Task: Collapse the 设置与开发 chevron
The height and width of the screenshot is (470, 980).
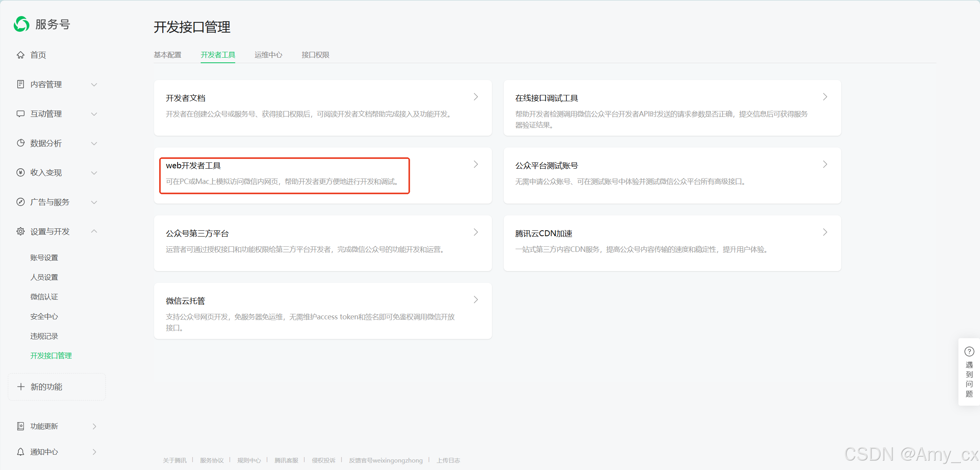Action: [x=94, y=231]
